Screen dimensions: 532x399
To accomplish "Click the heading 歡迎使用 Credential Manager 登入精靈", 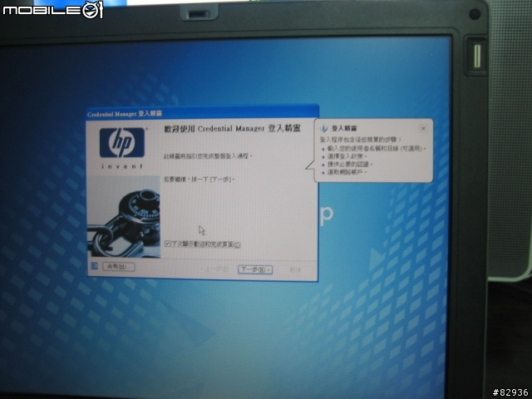I will pyautogui.click(x=232, y=129).
